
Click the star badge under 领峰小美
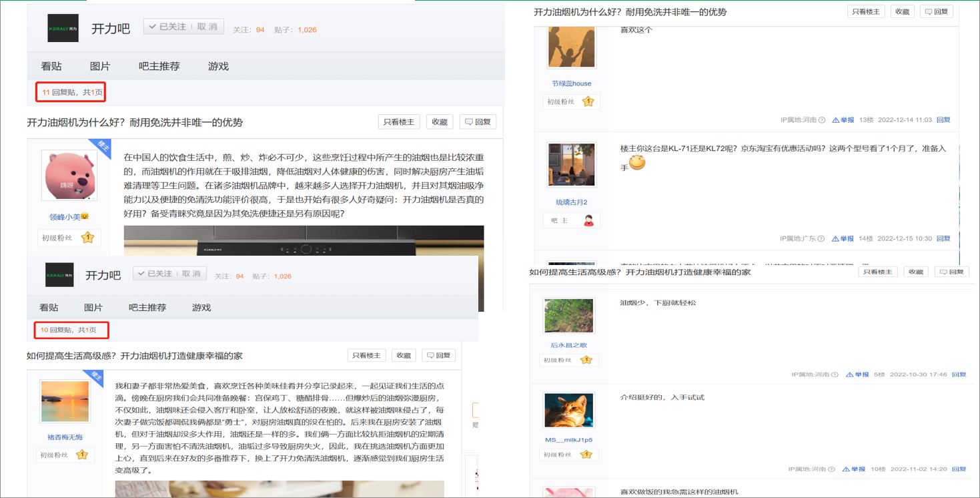tap(87, 238)
